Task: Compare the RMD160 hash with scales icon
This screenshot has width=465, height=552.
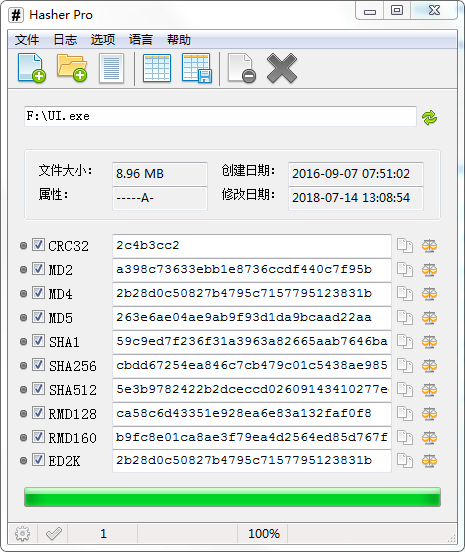Action: pos(429,437)
